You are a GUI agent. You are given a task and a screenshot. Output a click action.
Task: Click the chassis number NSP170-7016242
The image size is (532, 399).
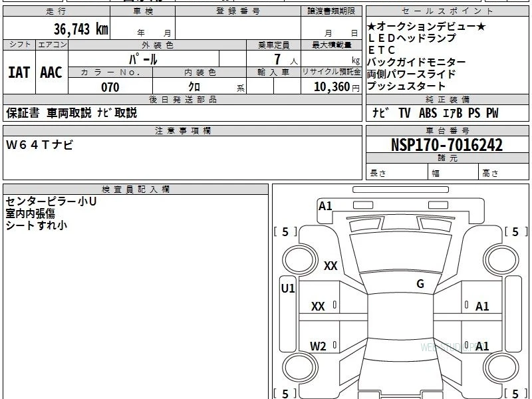[x=447, y=145]
